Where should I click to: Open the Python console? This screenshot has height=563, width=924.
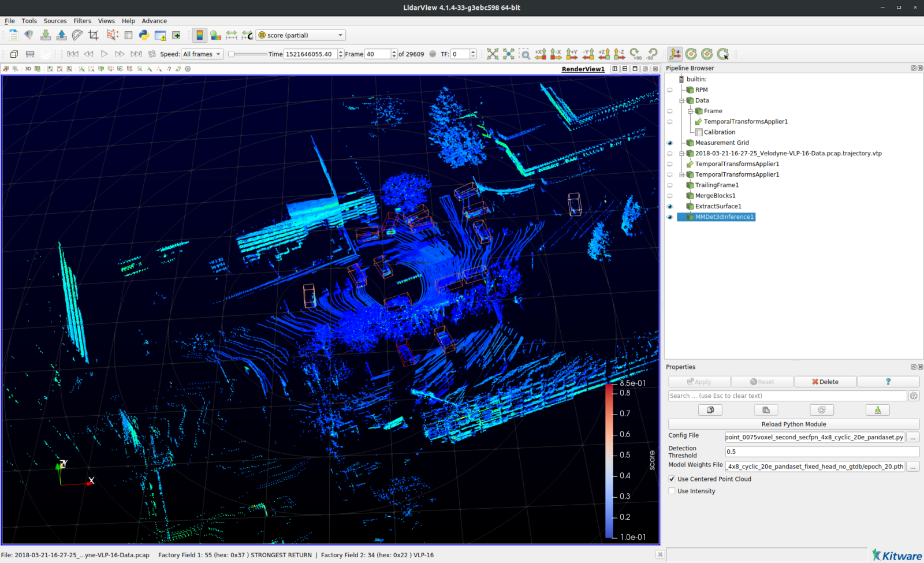point(146,36)
